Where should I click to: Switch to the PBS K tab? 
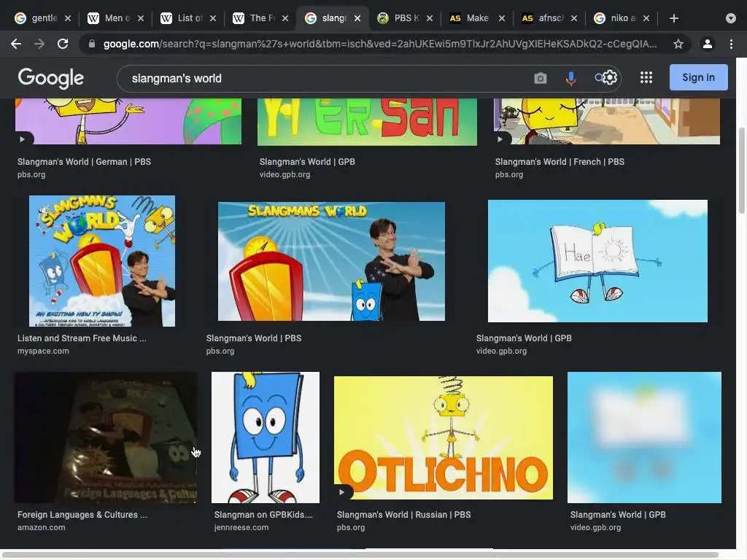click(405, 18)
